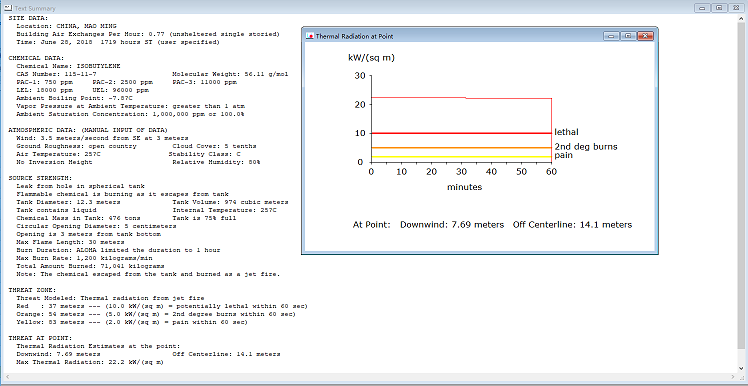Maximize the Thermal Radiation at Point window
Image resolution: width=748 pixels, height=386 pixels.
coord(628,36)
